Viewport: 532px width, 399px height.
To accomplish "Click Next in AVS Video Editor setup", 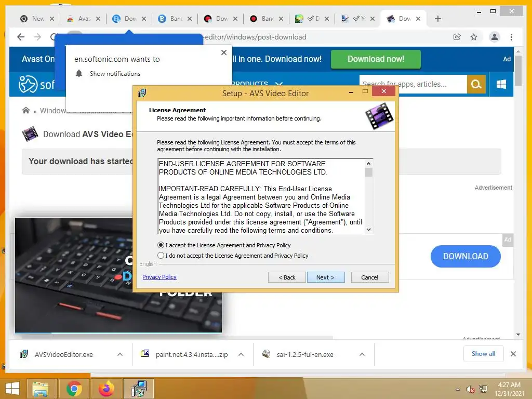I will [325, 277].
